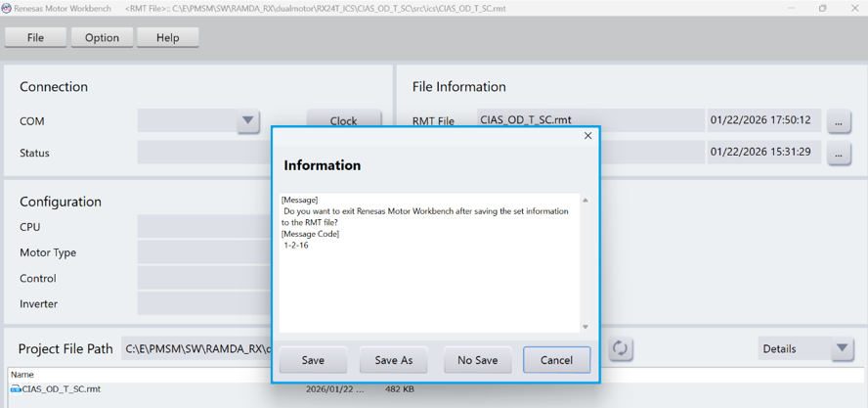Open the Option menu
The image size is (868, 408).
(102, 38)
